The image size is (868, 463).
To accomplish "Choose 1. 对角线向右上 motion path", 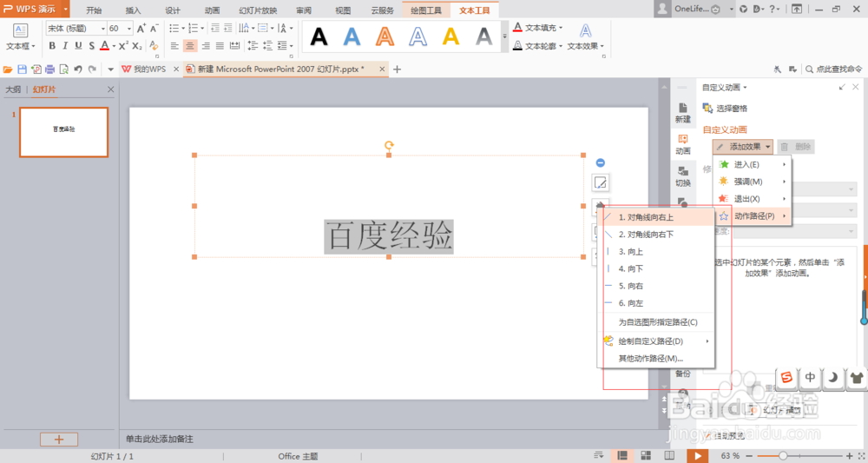I will point(656,217).
